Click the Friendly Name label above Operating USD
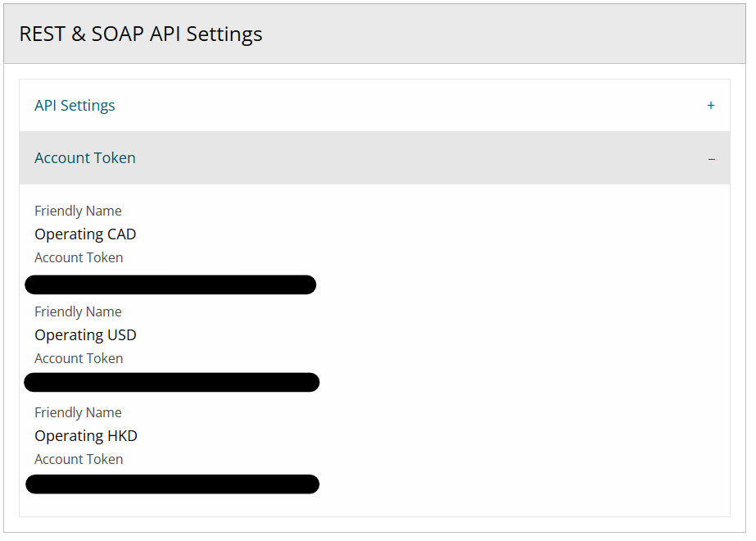This screenshot has height=541, width=756. pos(78,312)
